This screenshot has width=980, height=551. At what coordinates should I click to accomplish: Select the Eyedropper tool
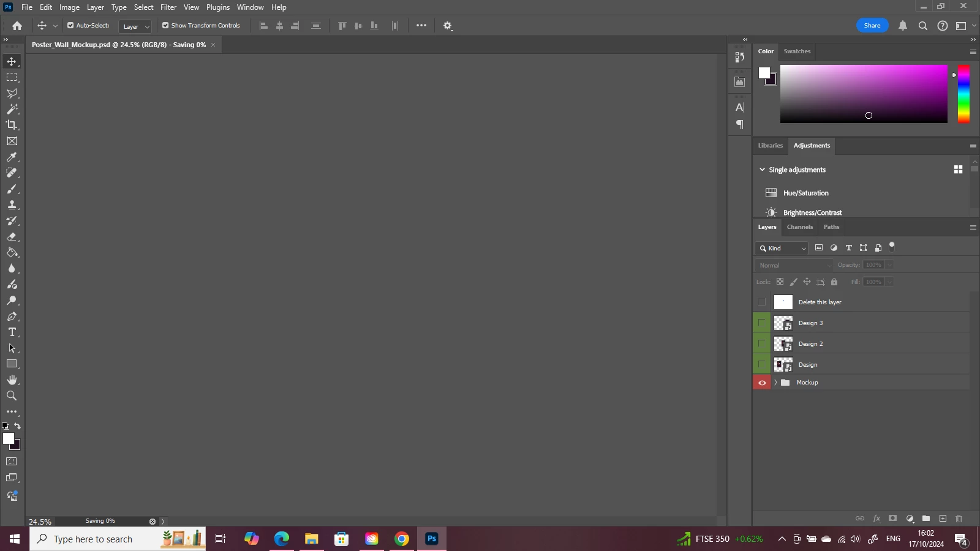[x=12, y=157]
